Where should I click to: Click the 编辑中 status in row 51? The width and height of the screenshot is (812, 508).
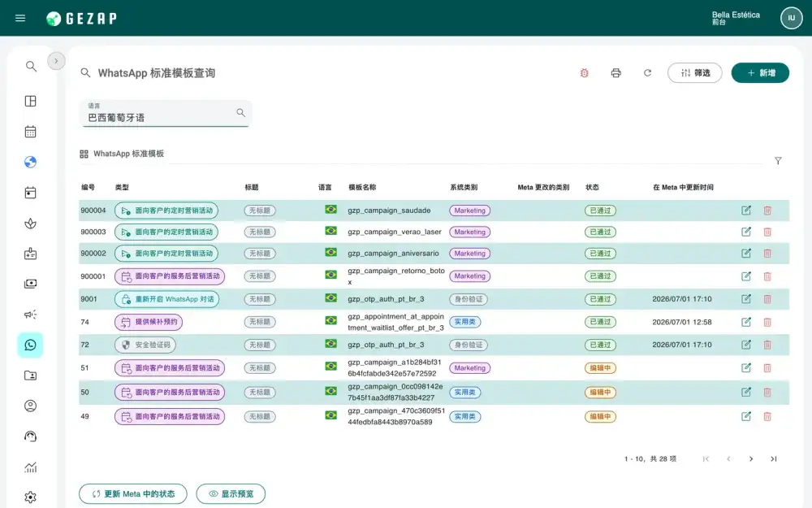pyautogui.click(x=600, y=368)
